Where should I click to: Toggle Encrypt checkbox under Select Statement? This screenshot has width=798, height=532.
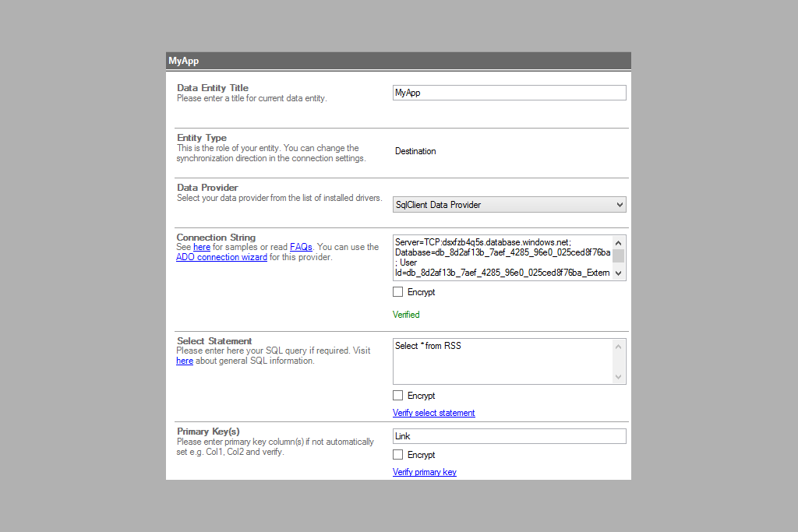coord(398,396)
